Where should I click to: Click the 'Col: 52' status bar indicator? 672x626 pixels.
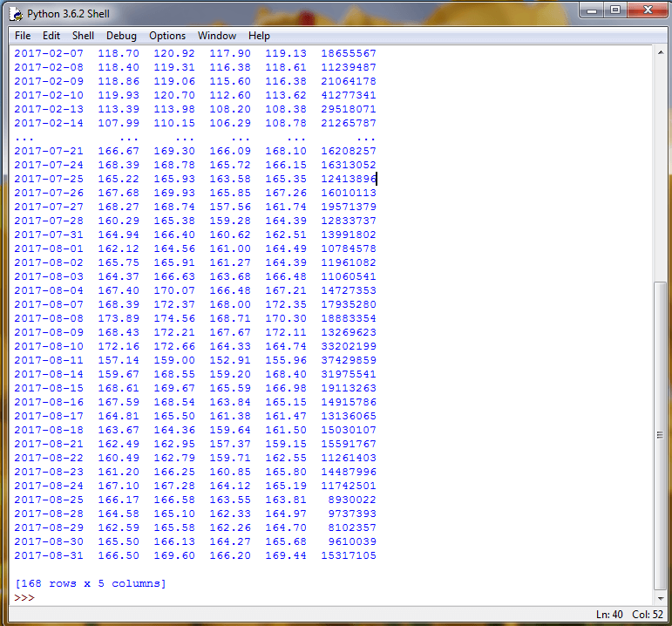point(648,615)
